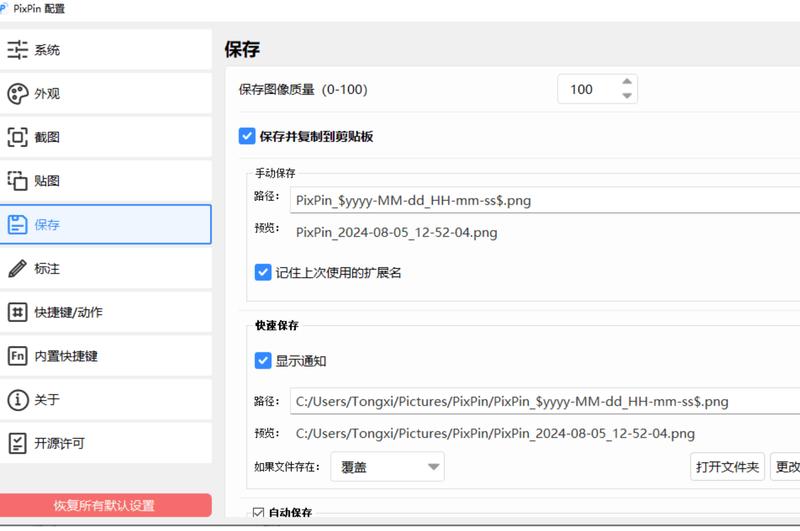
Task: Click the 如果文件存在 label
Action: (287, 467)
